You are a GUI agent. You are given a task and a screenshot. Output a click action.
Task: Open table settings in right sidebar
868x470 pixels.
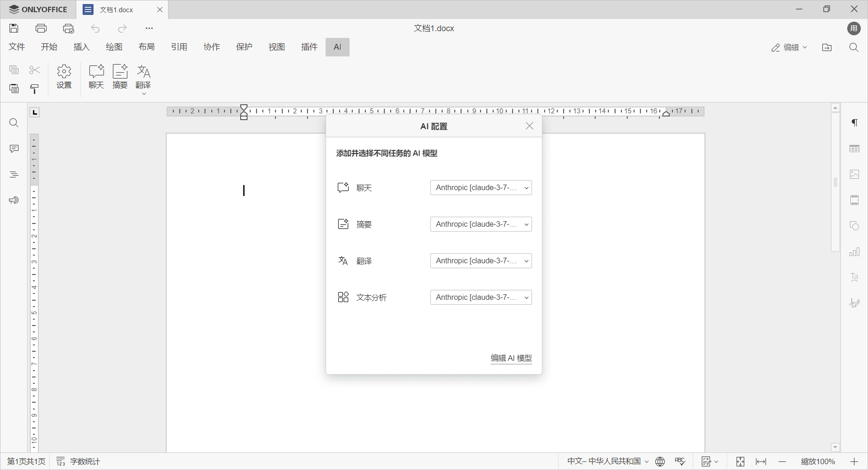854,149
